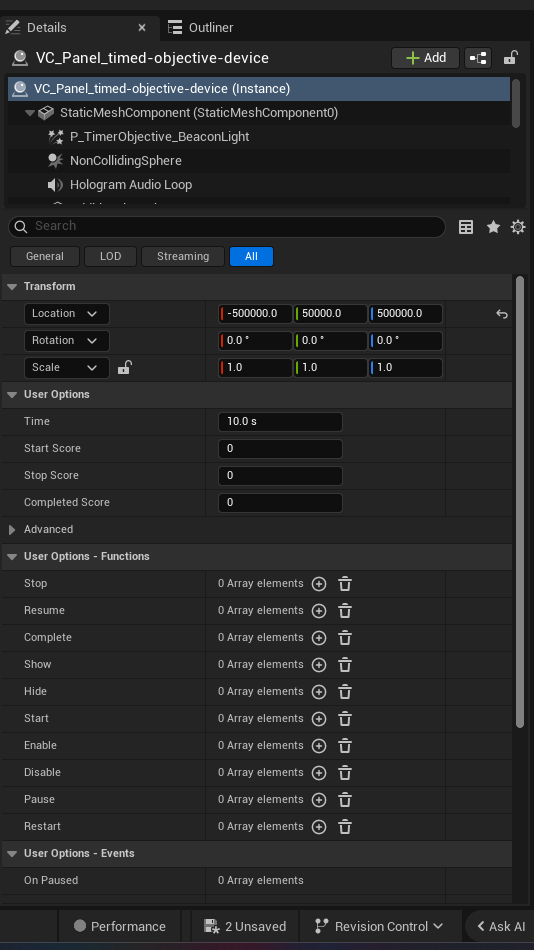Viewport: 534px width, 950px height.
Task: Select the LOD filter tab
Action: (x=110, y=256)
